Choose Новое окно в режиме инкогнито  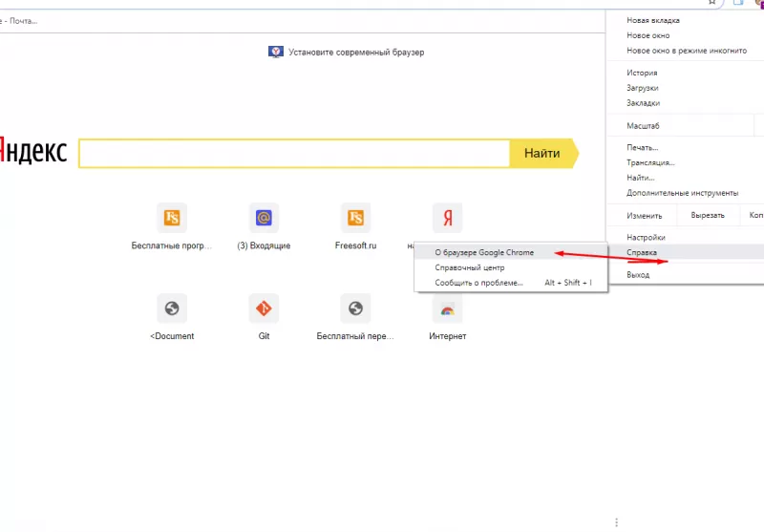click(685, 51)
